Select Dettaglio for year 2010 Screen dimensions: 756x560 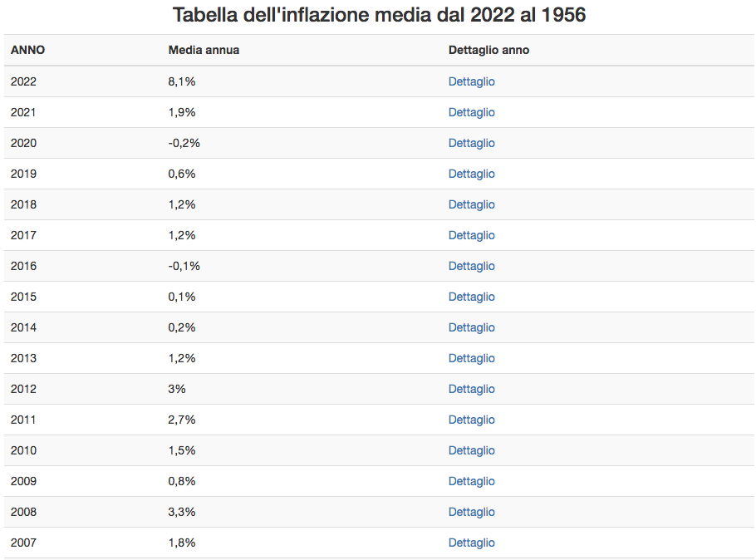472,450
